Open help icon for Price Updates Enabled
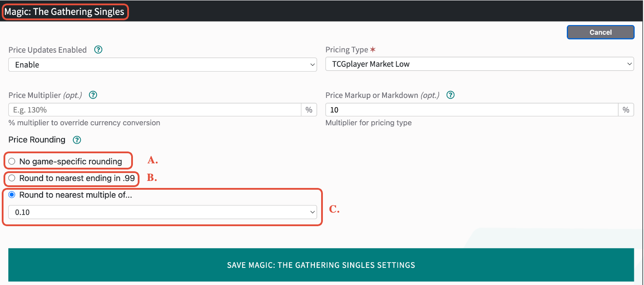Screen dimensions: 644x285 pyautogui.click(x=99, y=50)
